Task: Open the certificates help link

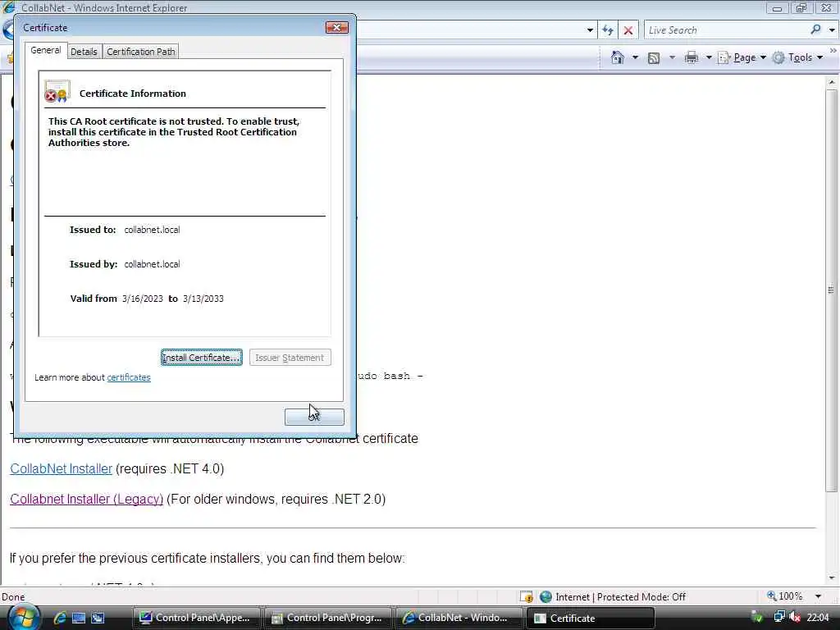Action: pyautogui.click(x=129, y=377)
